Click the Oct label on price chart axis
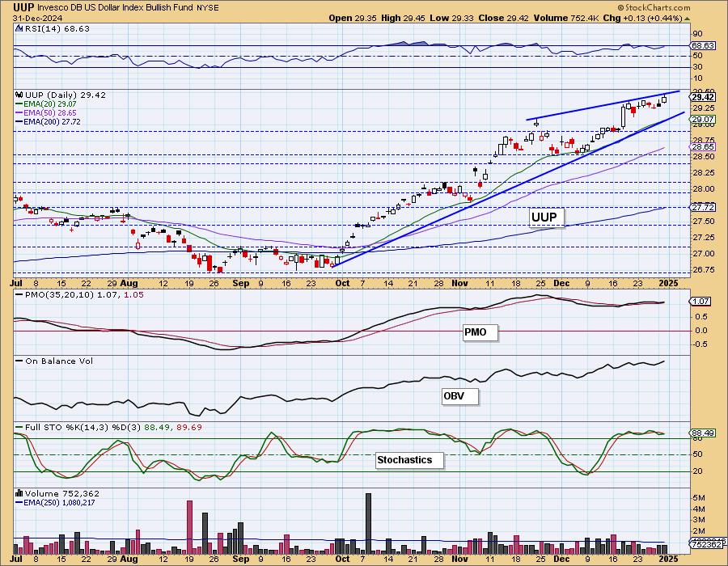 (x=342, y=283)
